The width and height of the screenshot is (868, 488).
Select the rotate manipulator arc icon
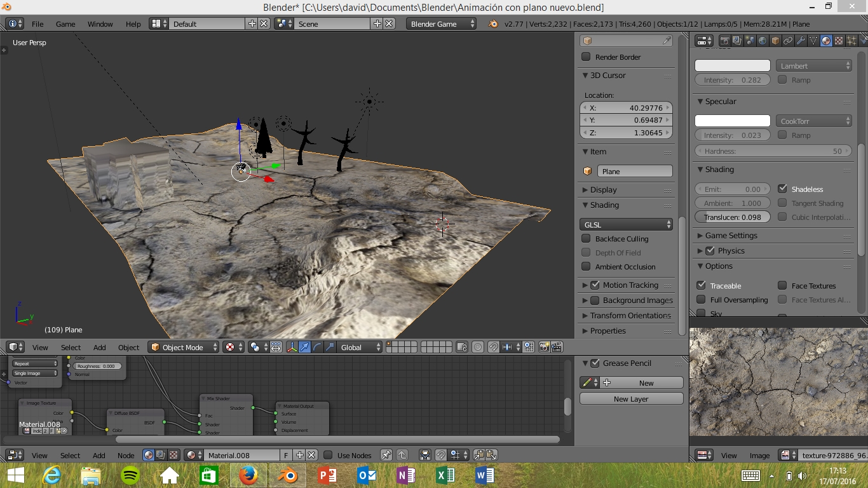(x=317, y=347)
